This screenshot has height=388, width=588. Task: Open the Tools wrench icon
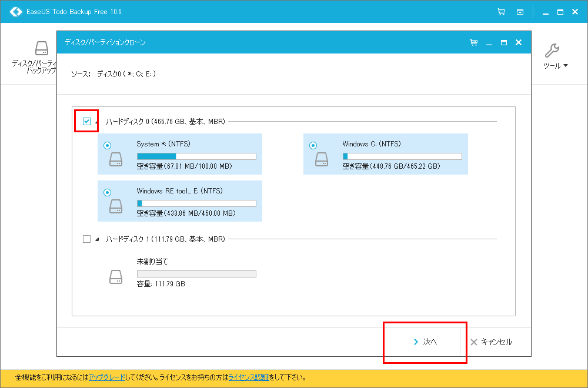coord(552,51)
